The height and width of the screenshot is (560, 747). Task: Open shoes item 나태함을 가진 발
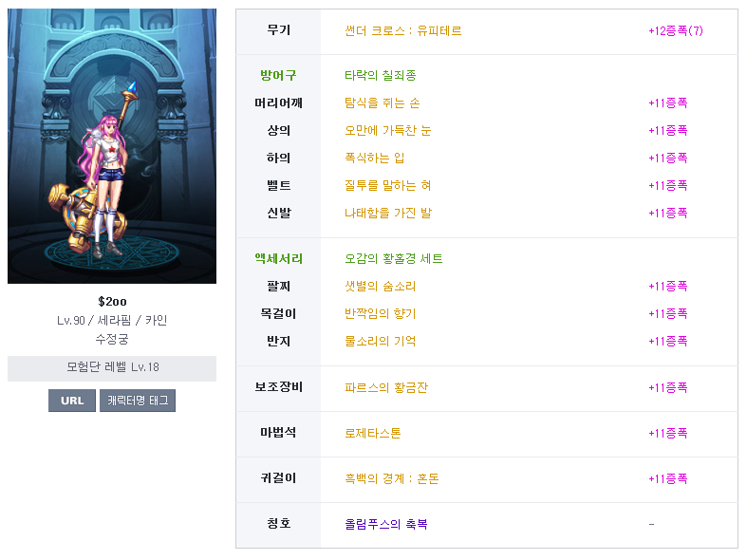coord(388,214)
